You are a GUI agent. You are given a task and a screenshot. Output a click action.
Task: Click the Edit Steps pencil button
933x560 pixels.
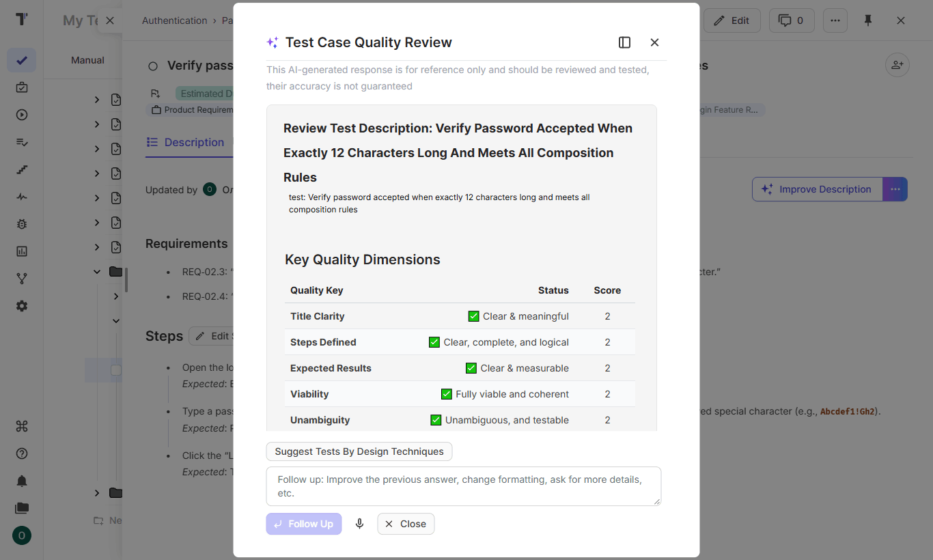tap(212, 336)
